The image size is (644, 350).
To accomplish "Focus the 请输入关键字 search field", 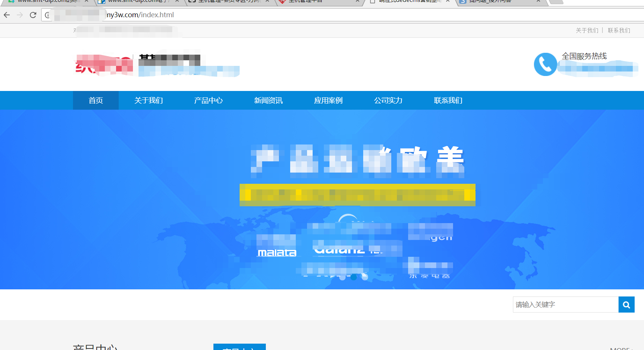I will click(565, 305).
